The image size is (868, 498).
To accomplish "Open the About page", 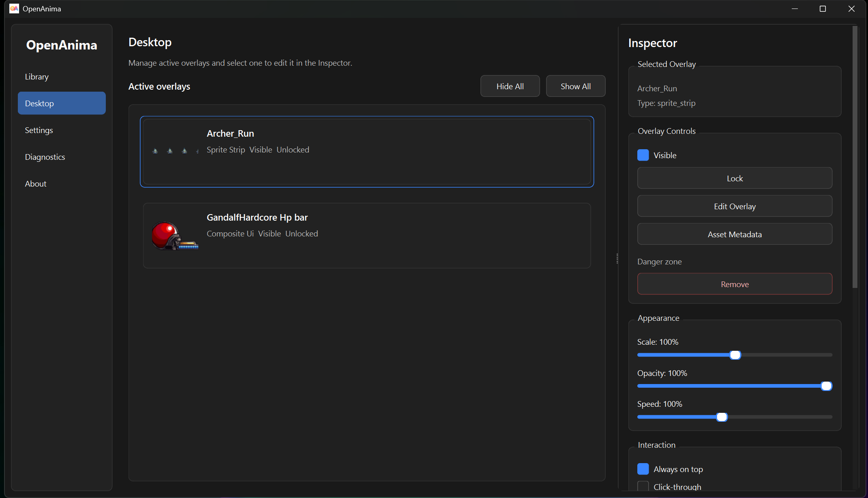I will (x=62, y=184).
